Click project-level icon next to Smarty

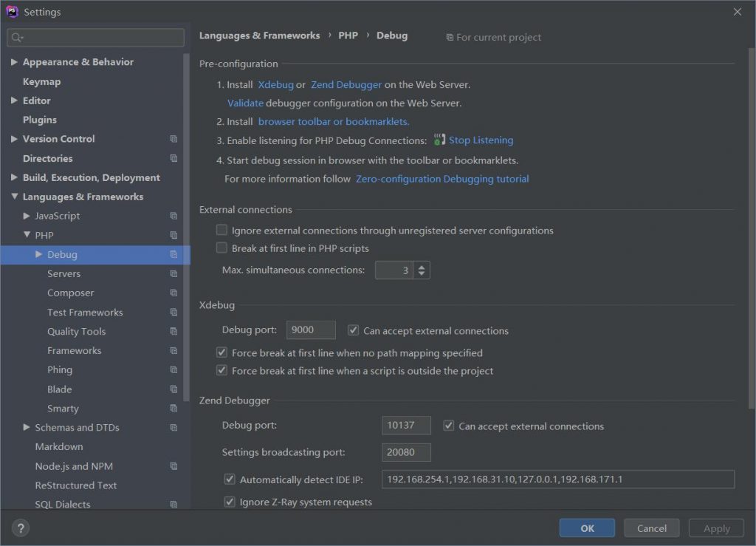173,409
